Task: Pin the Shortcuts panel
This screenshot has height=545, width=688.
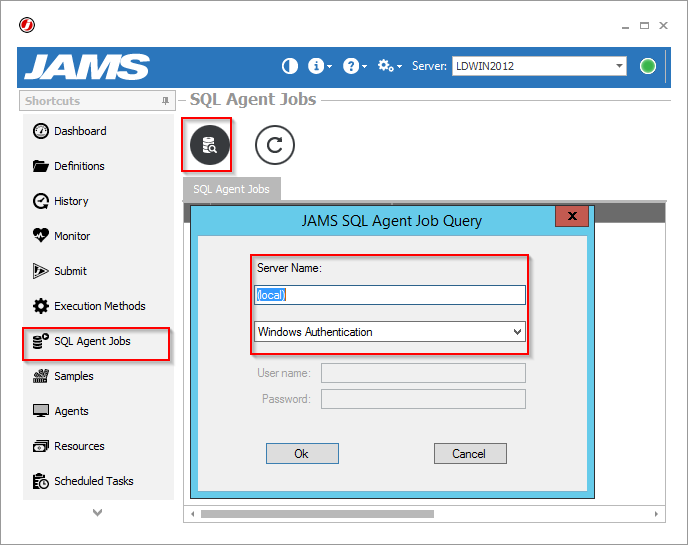Action: [x=165, y=101]
